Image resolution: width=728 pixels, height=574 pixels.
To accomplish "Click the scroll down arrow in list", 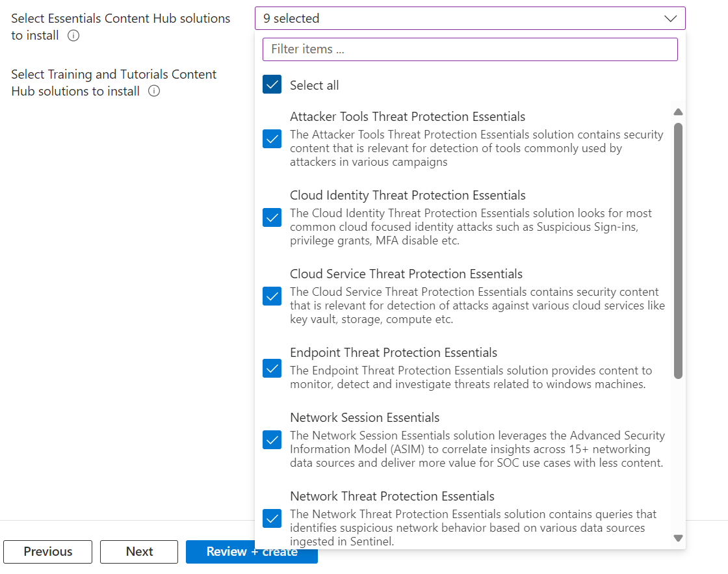I will (x=678, y=538).
